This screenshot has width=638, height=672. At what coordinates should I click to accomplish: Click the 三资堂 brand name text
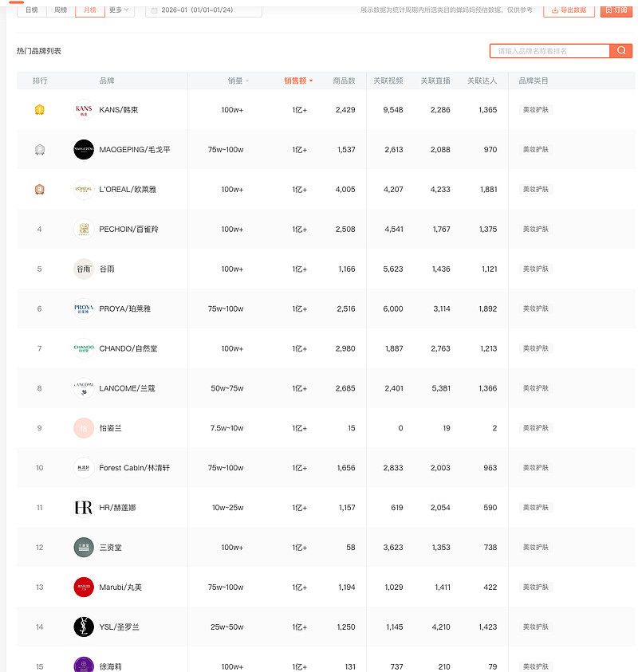(111, 548)
